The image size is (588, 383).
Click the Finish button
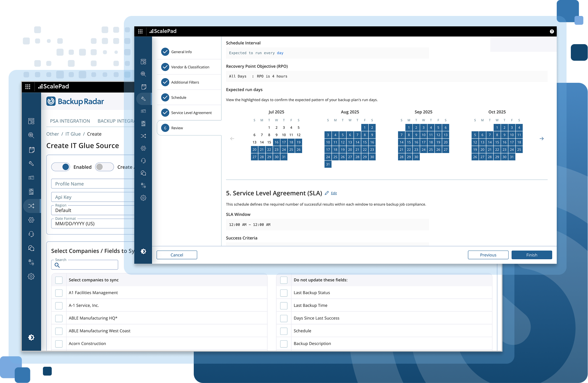[x=532, y=255]
